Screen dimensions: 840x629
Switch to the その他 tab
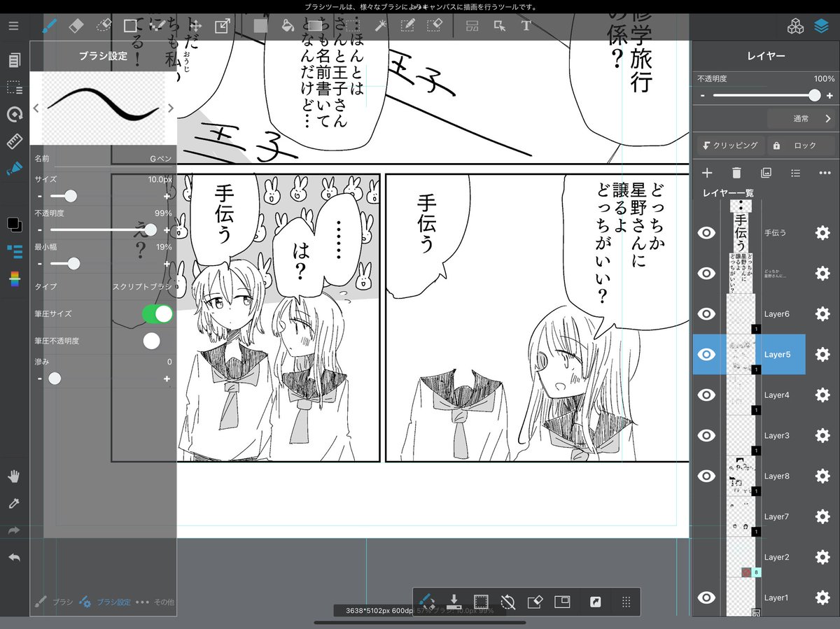coord(155,602)
